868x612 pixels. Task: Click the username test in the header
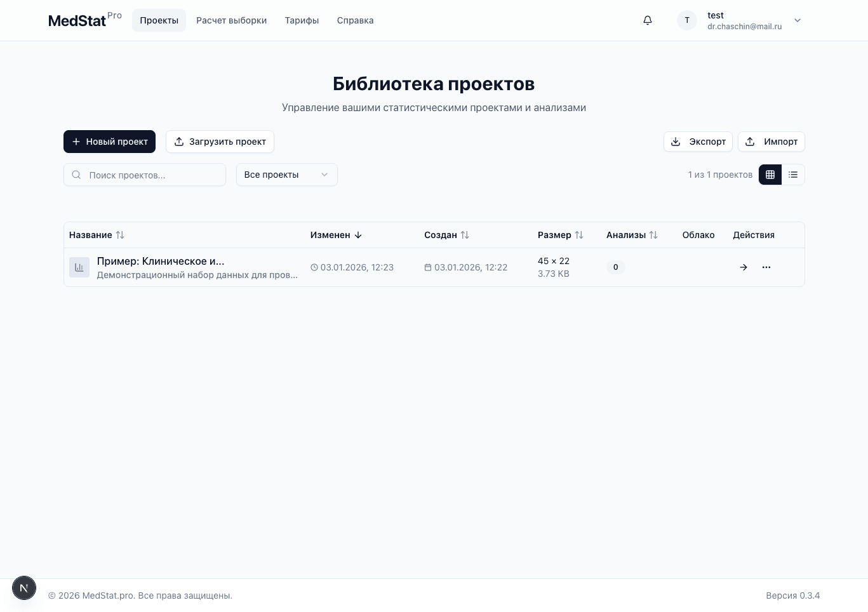(x=716, y=15)
